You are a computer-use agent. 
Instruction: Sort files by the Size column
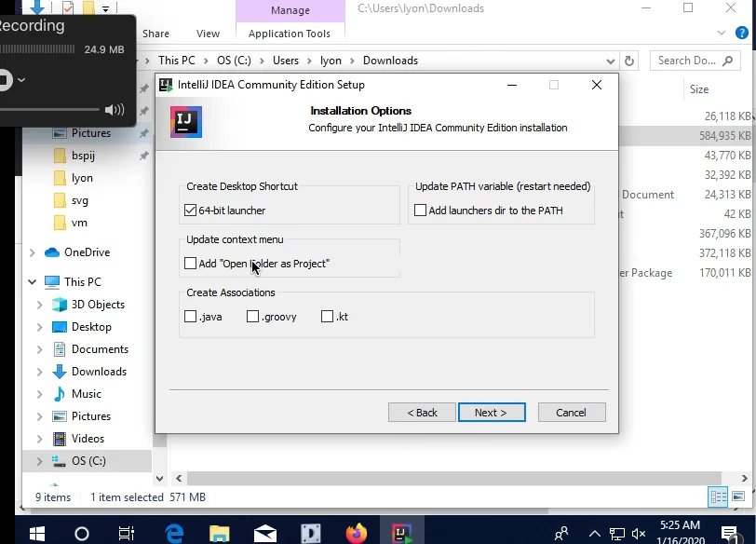[x=699, y=89]
